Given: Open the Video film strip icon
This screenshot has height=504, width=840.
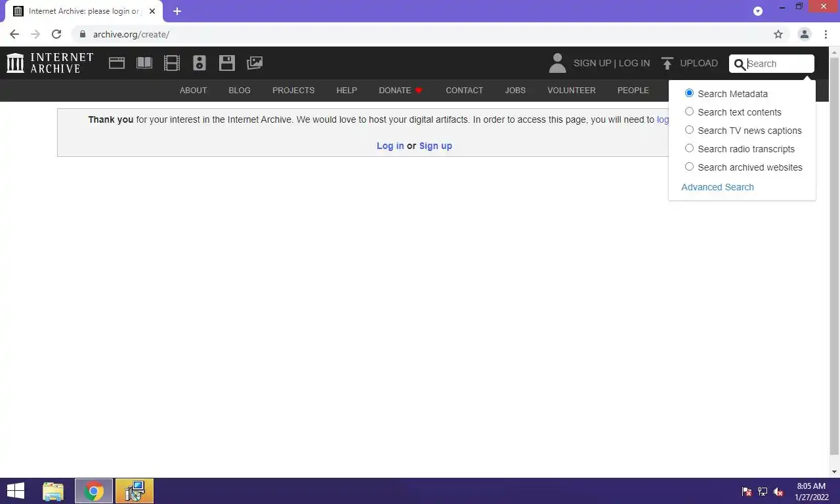Looking at the screenshot, I should tap(172, 63).
